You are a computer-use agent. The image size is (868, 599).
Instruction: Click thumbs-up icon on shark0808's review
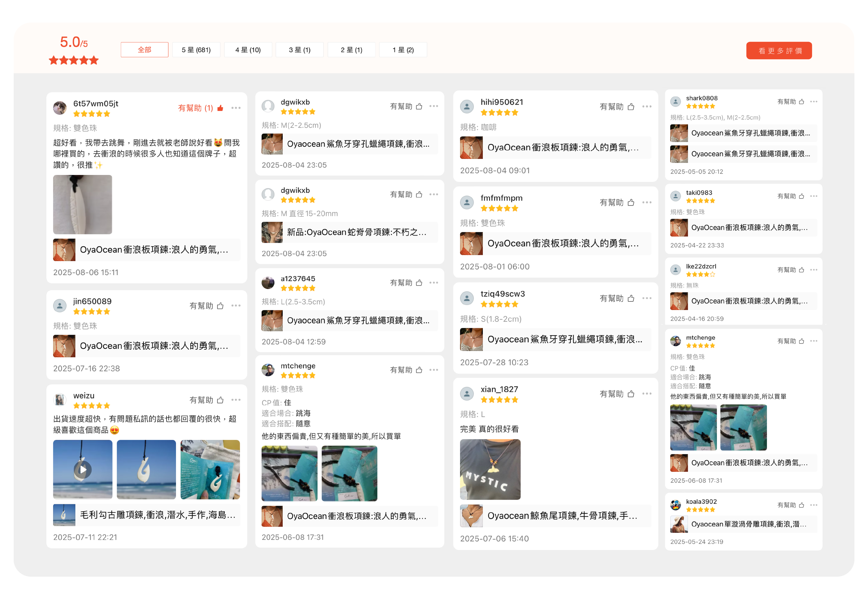pos(802,102)
